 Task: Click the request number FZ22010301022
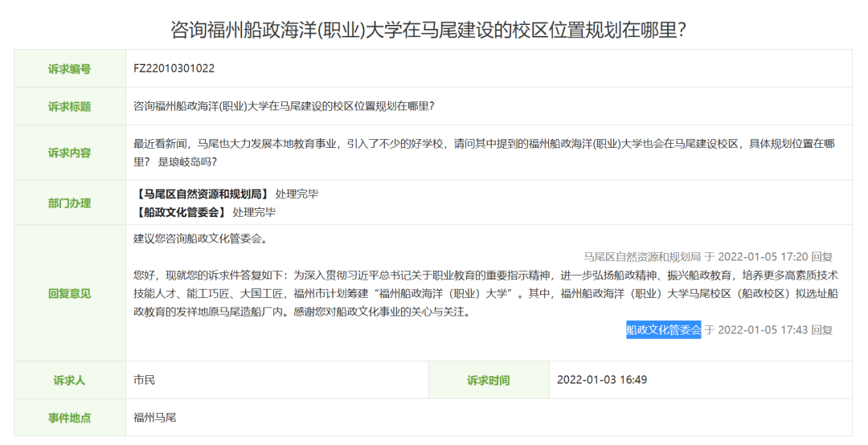pos(174,68)
